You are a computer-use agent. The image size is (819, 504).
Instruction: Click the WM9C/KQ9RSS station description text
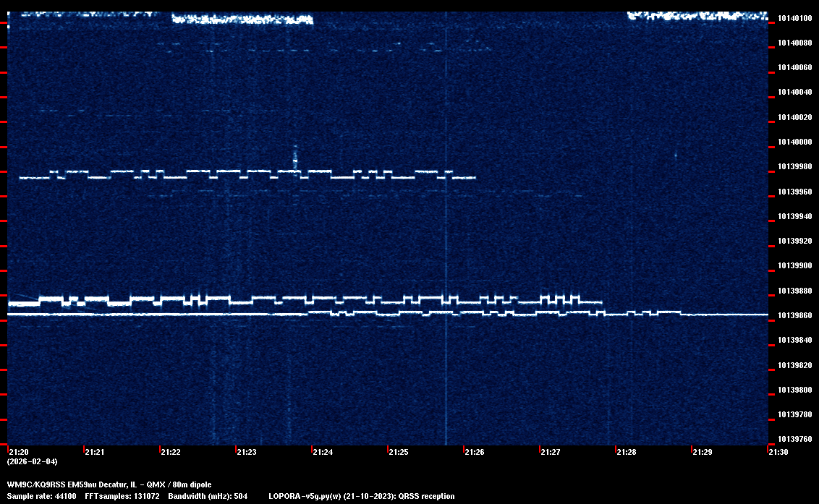coord(109,484)
